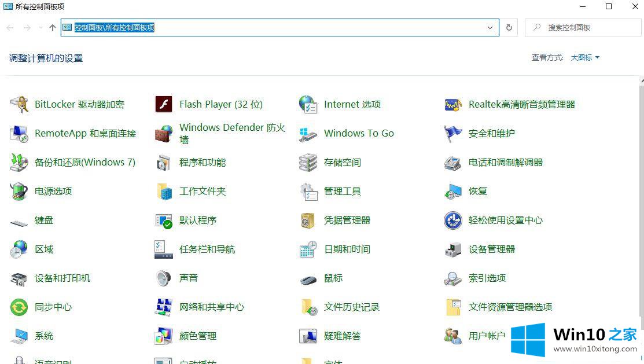Open Realtek高清晰音频管理器 icon

(453, 105)
